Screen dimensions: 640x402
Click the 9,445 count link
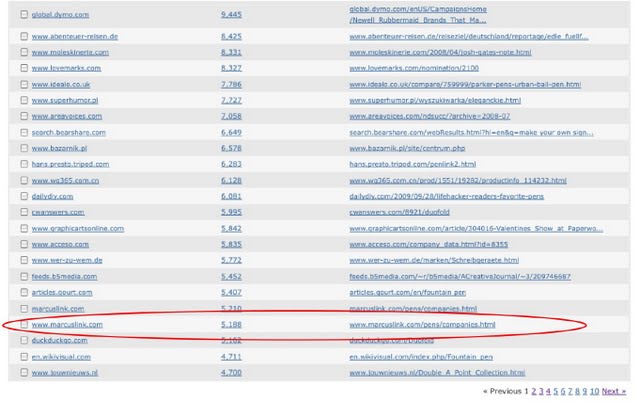pos(231,14)
